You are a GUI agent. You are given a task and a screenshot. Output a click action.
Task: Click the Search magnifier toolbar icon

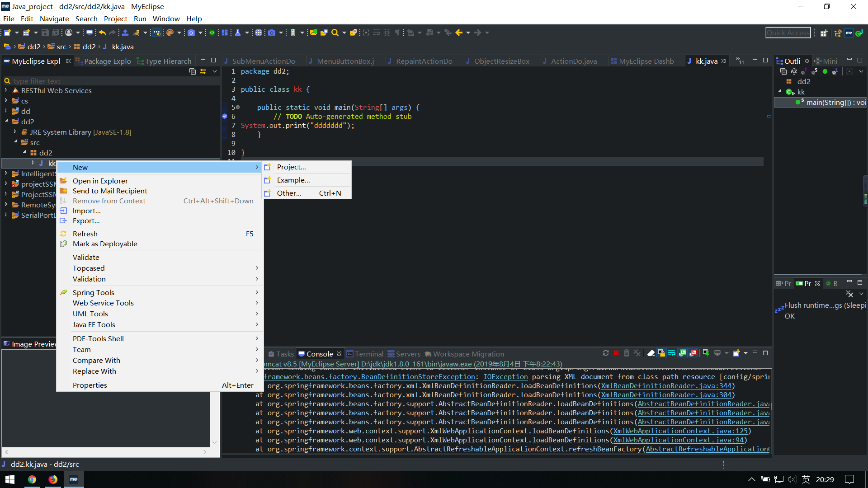(335, 33)
